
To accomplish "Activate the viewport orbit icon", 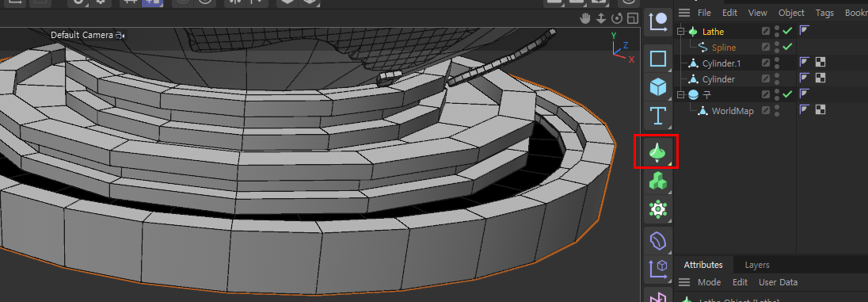I will (x=617, y=19).
